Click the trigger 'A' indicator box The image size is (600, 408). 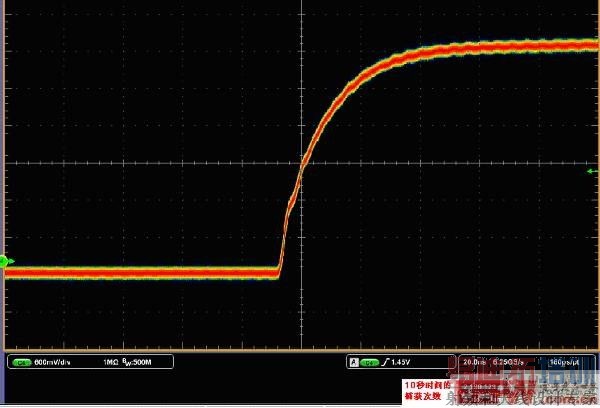pyautogui.click(x=354, y=362)
